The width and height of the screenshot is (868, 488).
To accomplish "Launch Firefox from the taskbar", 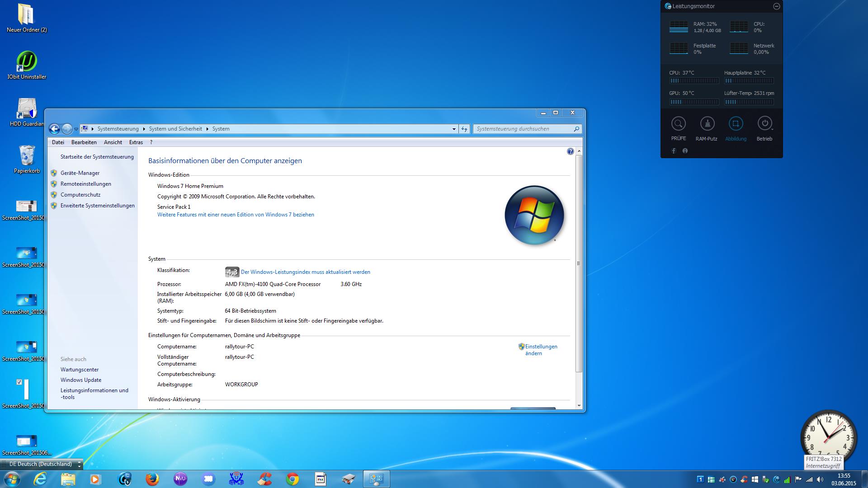I will [152, 479].
